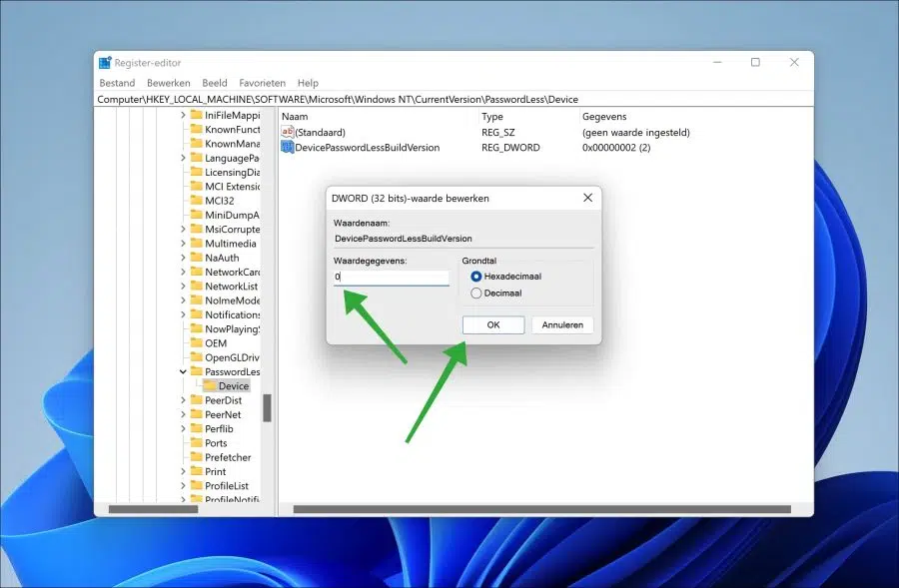Image resolution: width=899 pixels, height=588 pixels.
Task: Click the tree pane vertical scrollbar thumb
Action: tap(267, 407)
